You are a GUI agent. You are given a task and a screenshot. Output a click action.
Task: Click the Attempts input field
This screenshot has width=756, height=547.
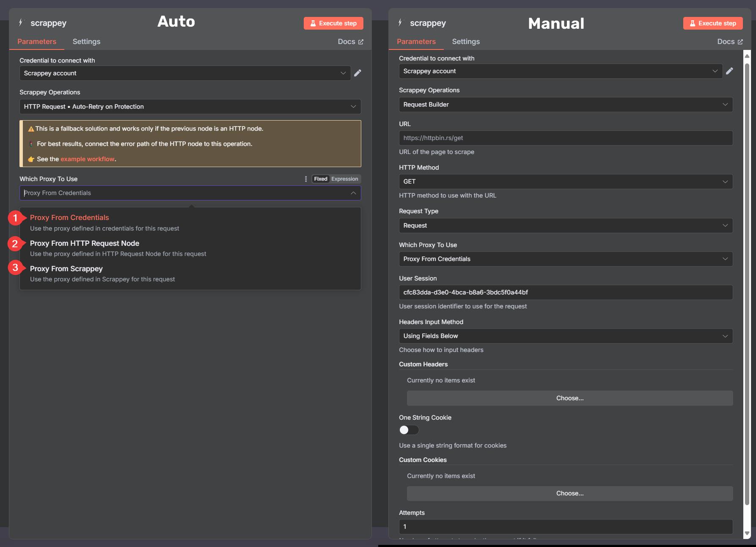(566, 527)
